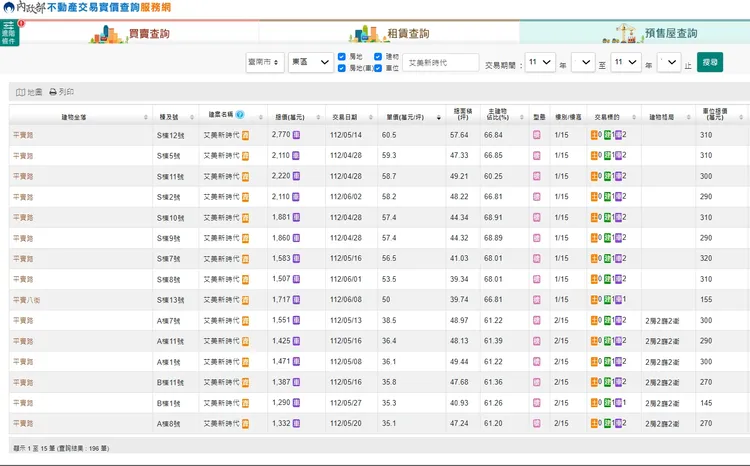This screenshot has height=466, width=750.
Task: Open the 平實路 address link in the B棟11號 row
Action: click(23, 382)
